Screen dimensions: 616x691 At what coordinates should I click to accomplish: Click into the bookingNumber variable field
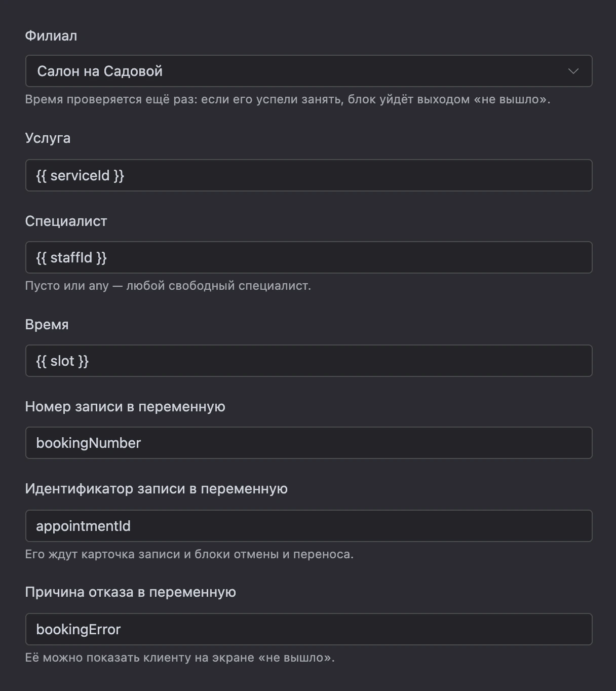(309, 443)
